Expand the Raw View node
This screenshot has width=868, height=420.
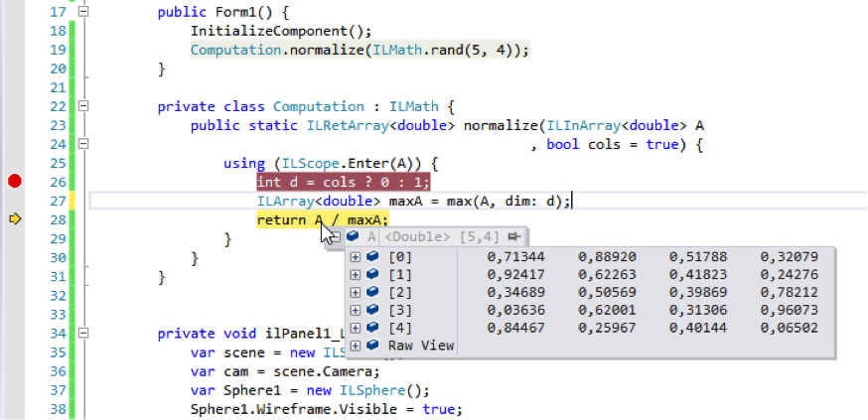point(355,346)
